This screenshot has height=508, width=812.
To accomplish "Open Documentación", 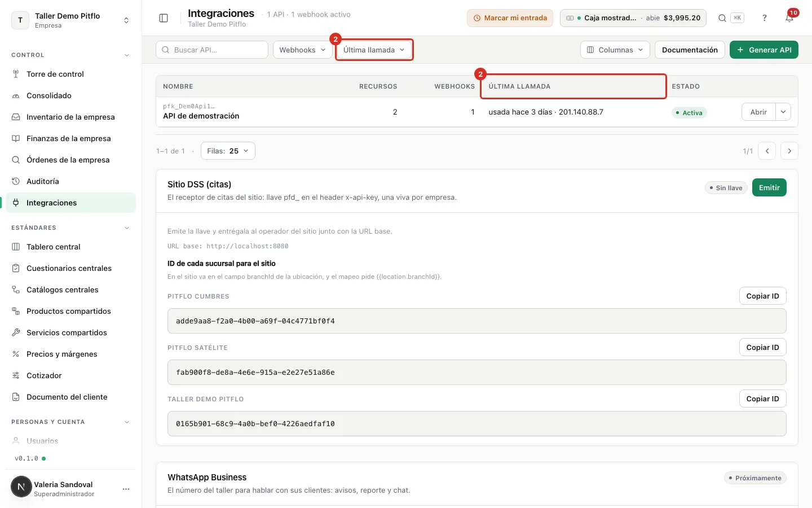I will pos(690,50).
